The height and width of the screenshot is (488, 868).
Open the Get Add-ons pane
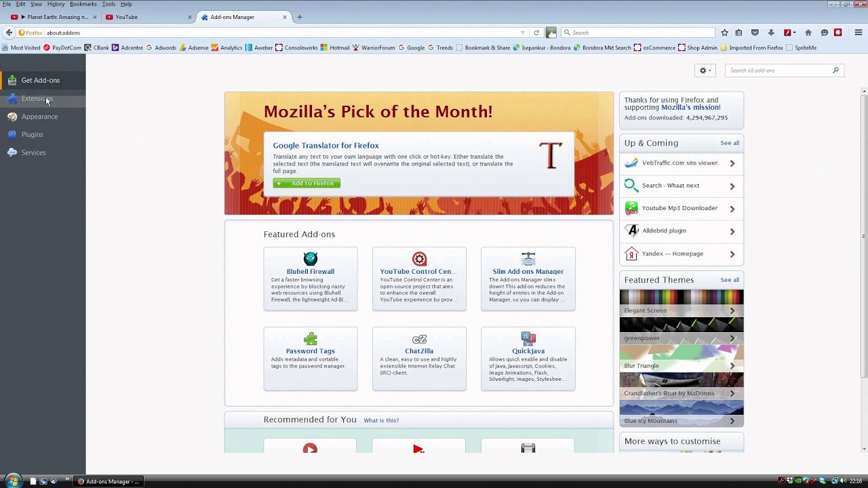(43, 80)
